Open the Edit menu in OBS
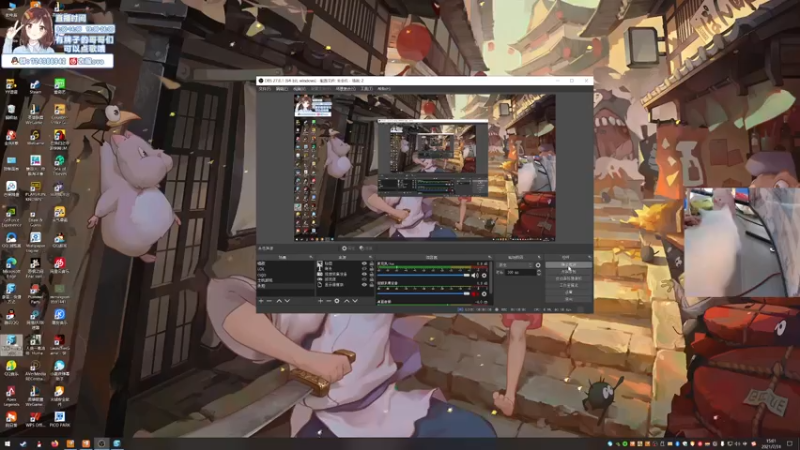The width and height of the screenshot is (800, 450). pyautogui.click(x=282, y=89)
